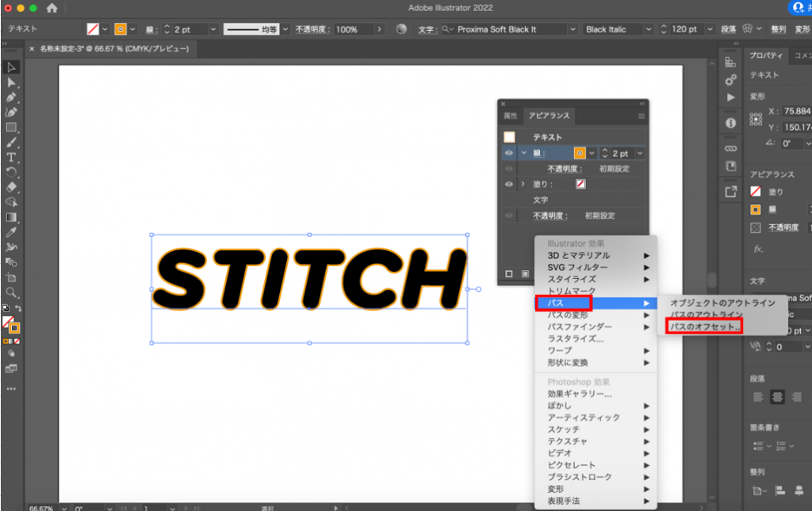Toggle eye of bottom 不透明度 row
The width and height of the screenshot is (812, 511).
[x=508, y=215]
